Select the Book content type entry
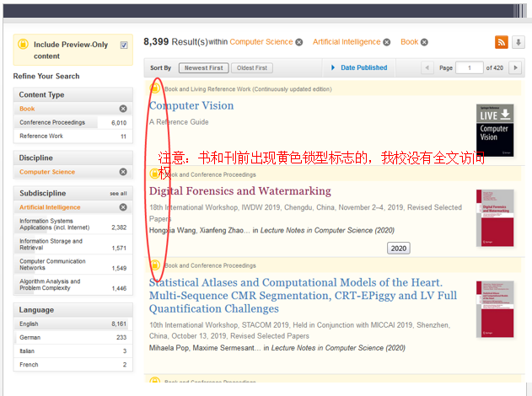The height and width of the screenshot is (396, 532). (27, 109)
